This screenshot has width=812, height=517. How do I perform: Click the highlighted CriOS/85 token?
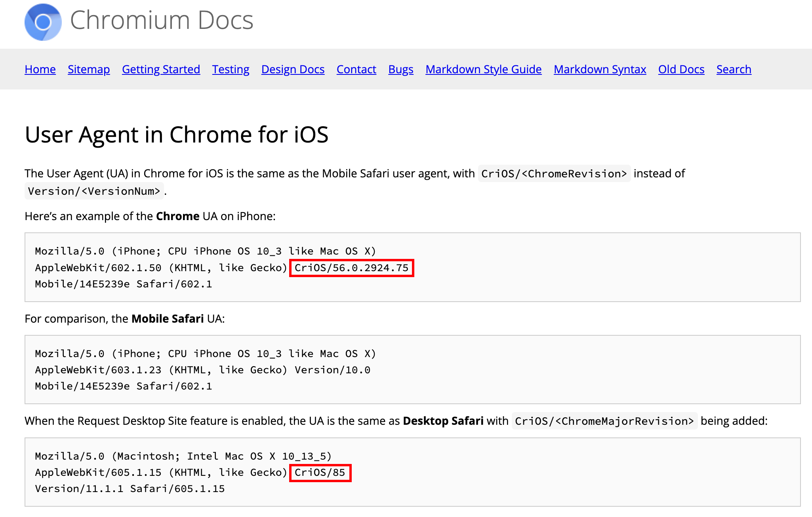pos(320,473)
